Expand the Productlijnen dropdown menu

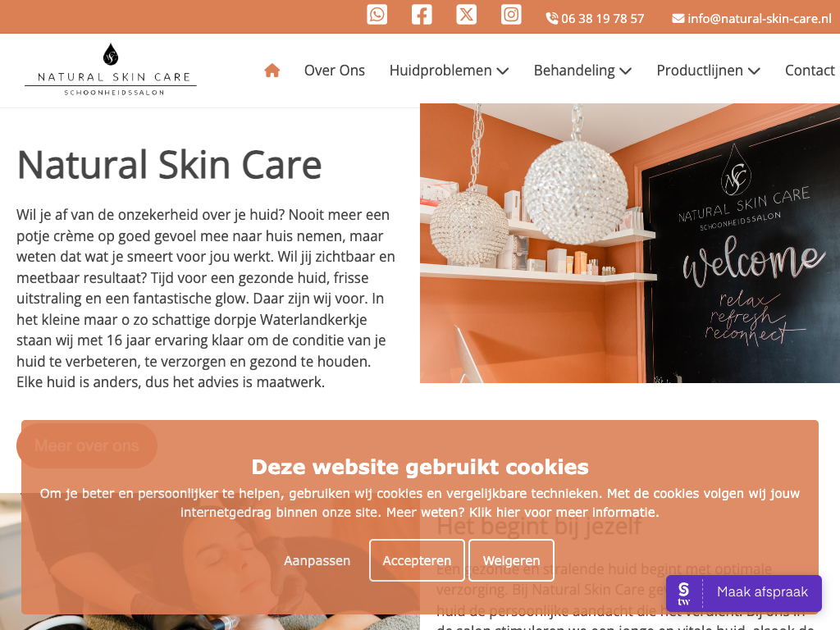coord(708,71)
